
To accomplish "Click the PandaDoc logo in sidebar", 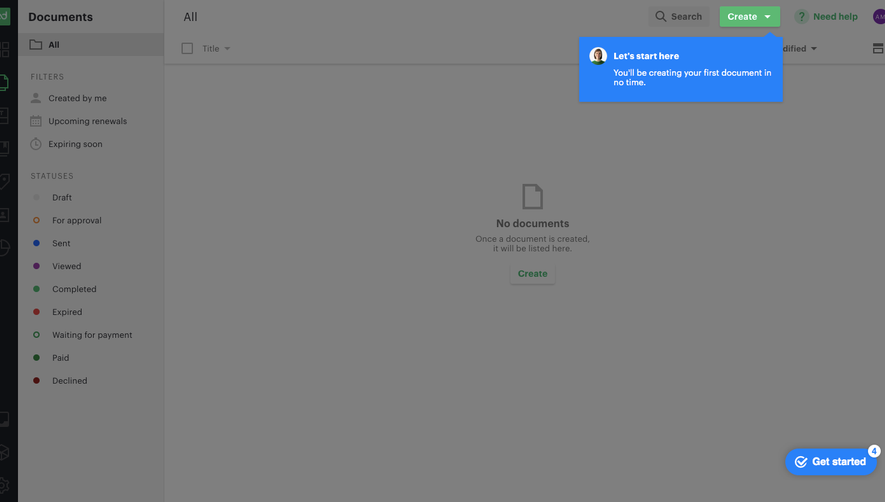I will coord(5,16).
